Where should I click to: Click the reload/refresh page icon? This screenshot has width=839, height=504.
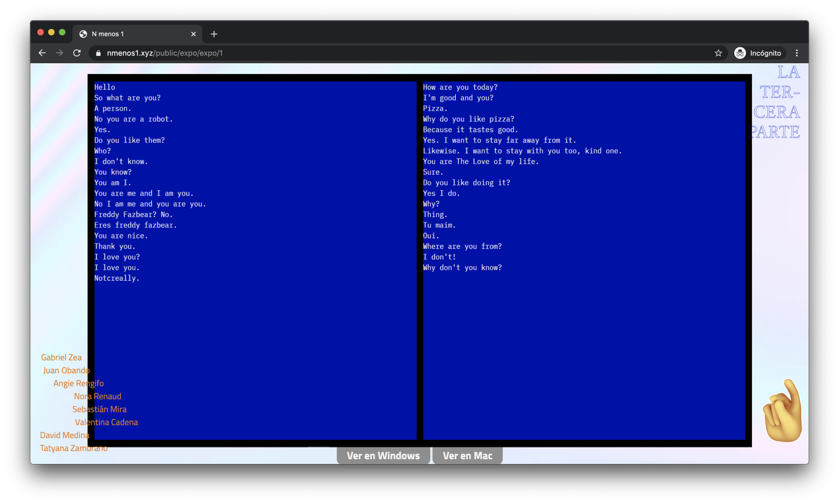coord(77,53)
